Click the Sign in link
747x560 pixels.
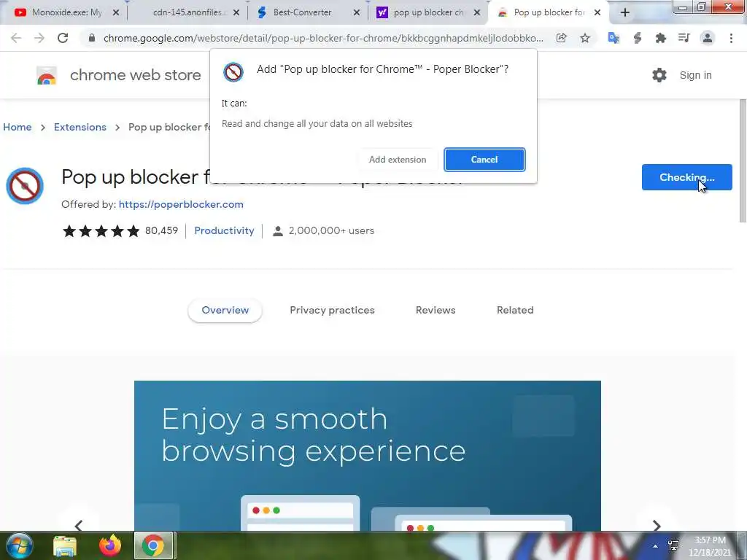tap(695, 75)
